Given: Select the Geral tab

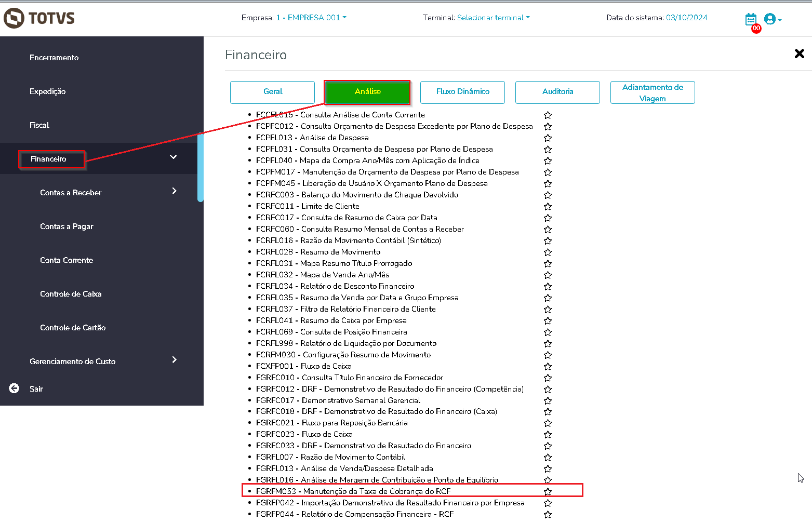Looking at the screenshot, I should [x=273, y=92].
